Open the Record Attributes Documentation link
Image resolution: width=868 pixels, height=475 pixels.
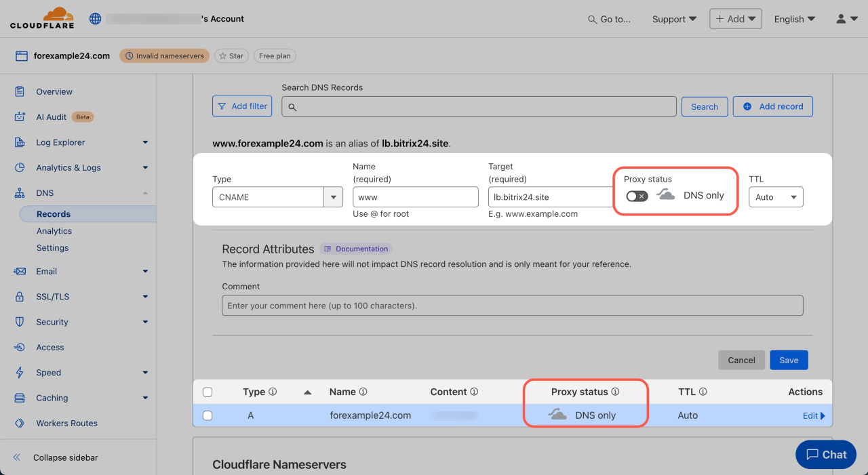[356, 249]
